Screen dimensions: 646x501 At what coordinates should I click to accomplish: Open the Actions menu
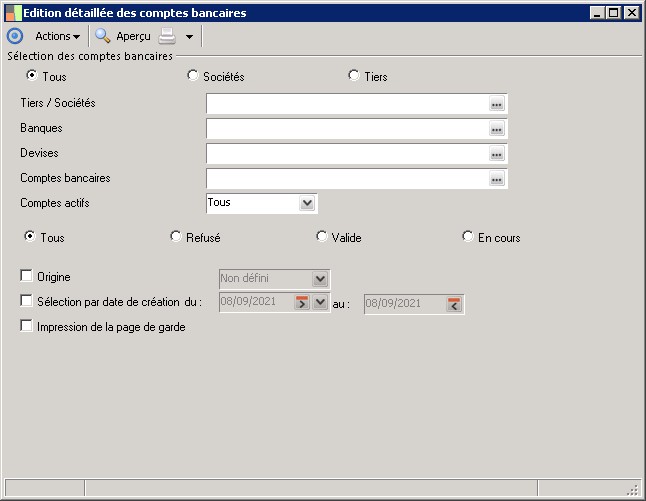pyautogui.click(x=57, y=36)
